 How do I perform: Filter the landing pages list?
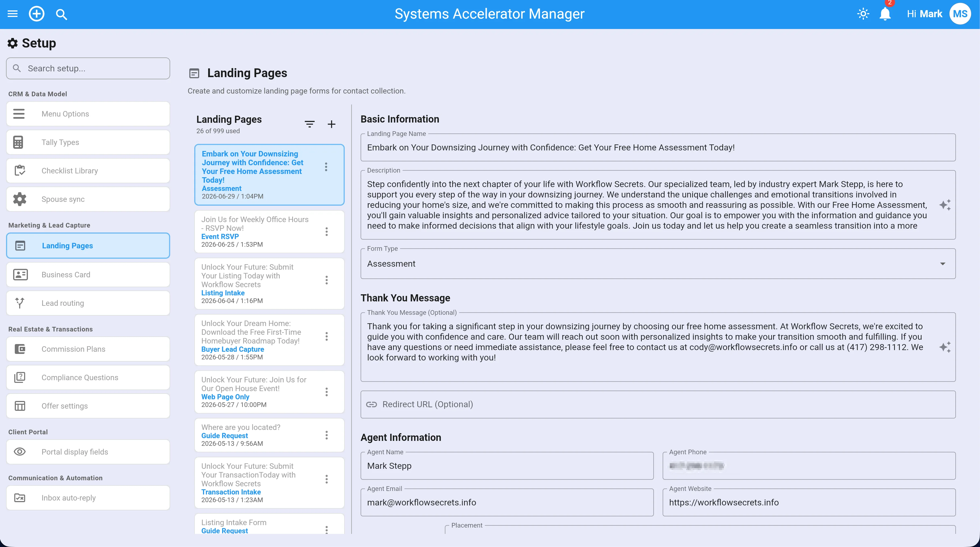pyautogui.click(x=310, y=124)
